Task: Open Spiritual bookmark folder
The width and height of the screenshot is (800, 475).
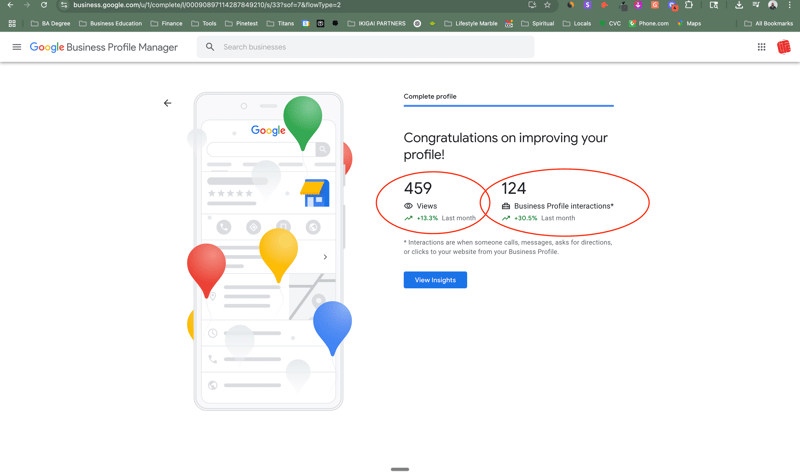Action: pyautogui.click(x=537, y=23)
